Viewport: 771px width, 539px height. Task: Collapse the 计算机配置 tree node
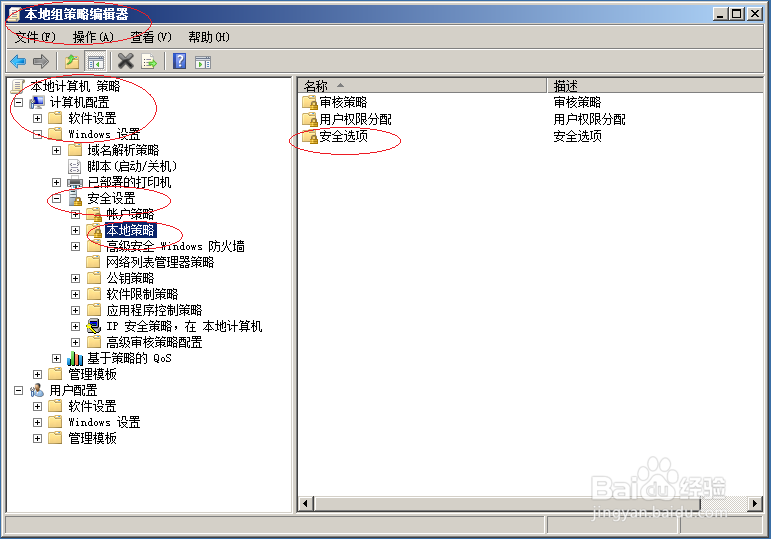point(19,102)
